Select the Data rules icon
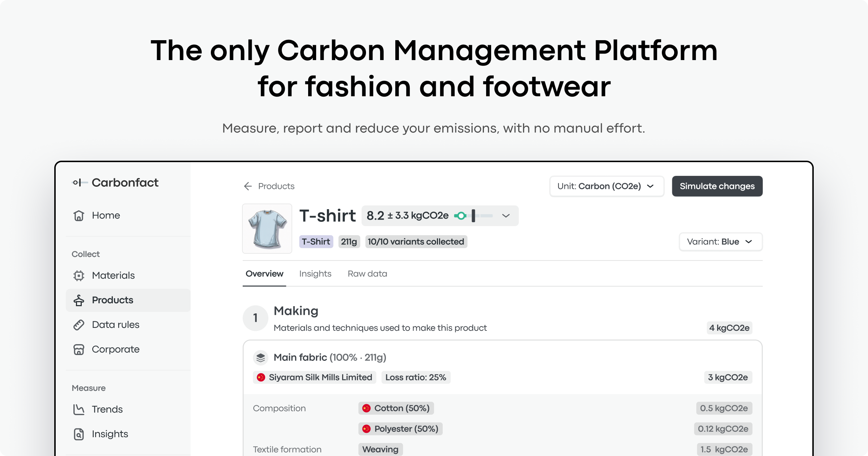The width and height of the screenshot is (868, 456). [79, 325]
